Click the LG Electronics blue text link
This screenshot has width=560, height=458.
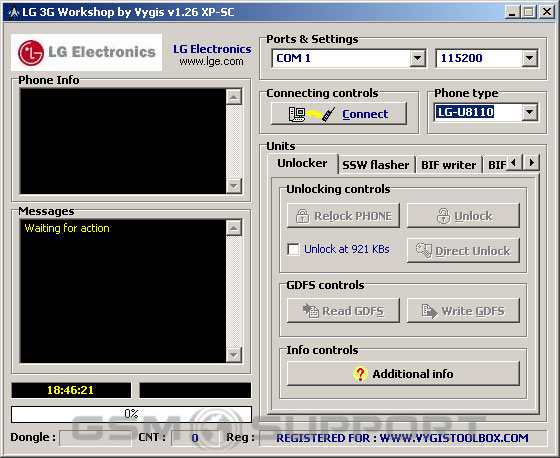pos(212,49)
